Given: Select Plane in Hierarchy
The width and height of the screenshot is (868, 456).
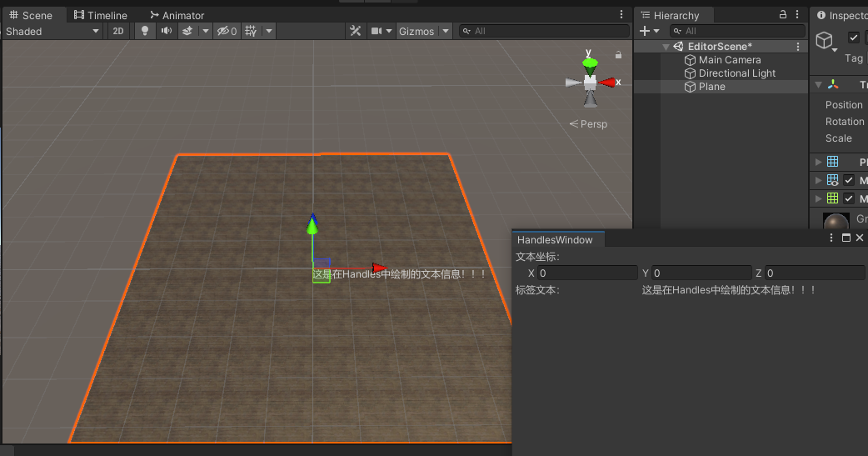Looking at the screenshot, I should pyautogui.click(x=712, y=87).
